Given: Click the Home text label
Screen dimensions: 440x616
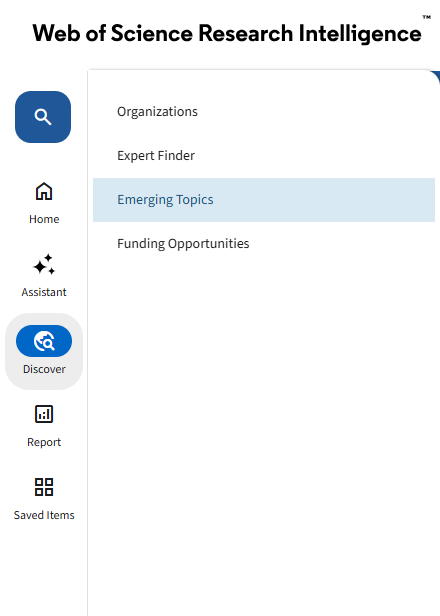Looking at the screenshot, I should coord(44,219).
